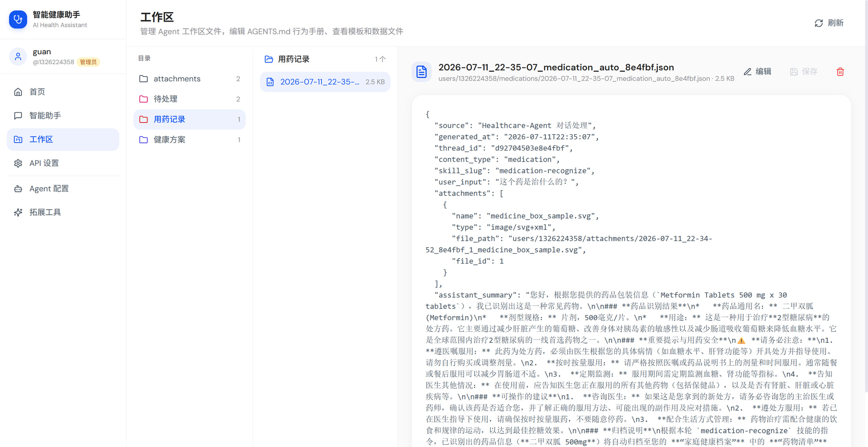Click the "source" line in JSON
868x447 pixels.
point(515,126)
